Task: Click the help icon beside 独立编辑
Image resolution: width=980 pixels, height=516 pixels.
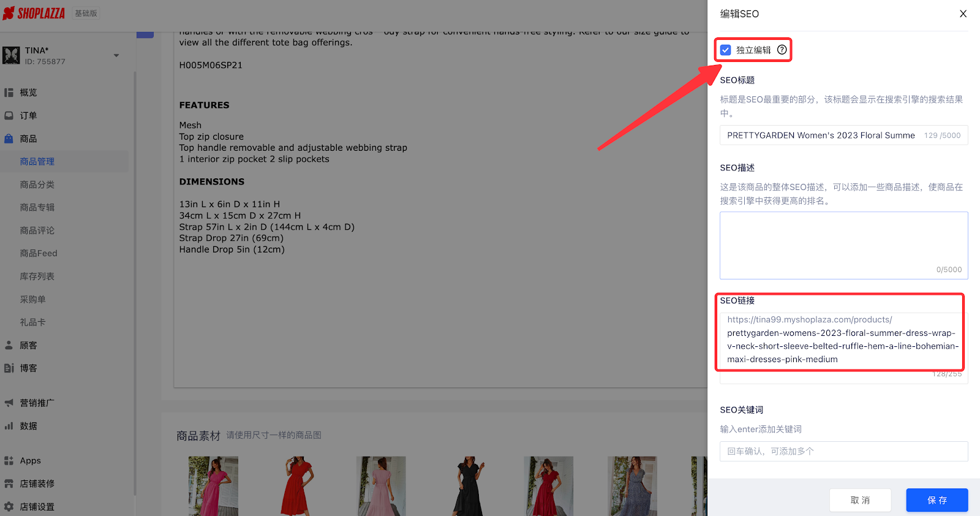Action: click(x=782, y=50)
